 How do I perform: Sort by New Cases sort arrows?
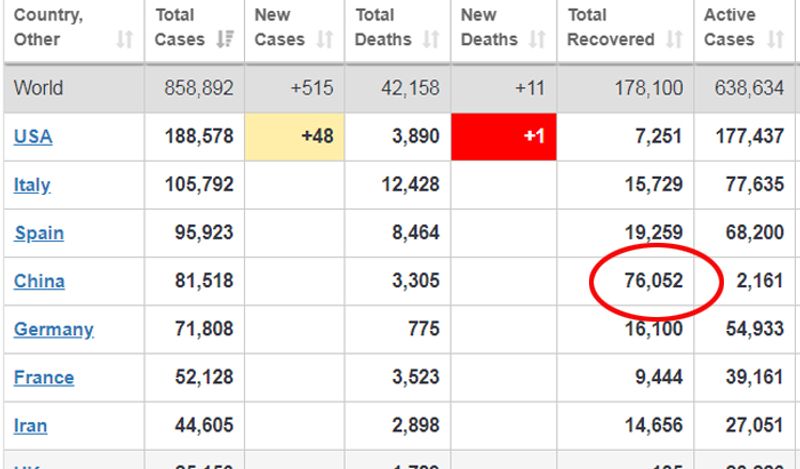325,39
